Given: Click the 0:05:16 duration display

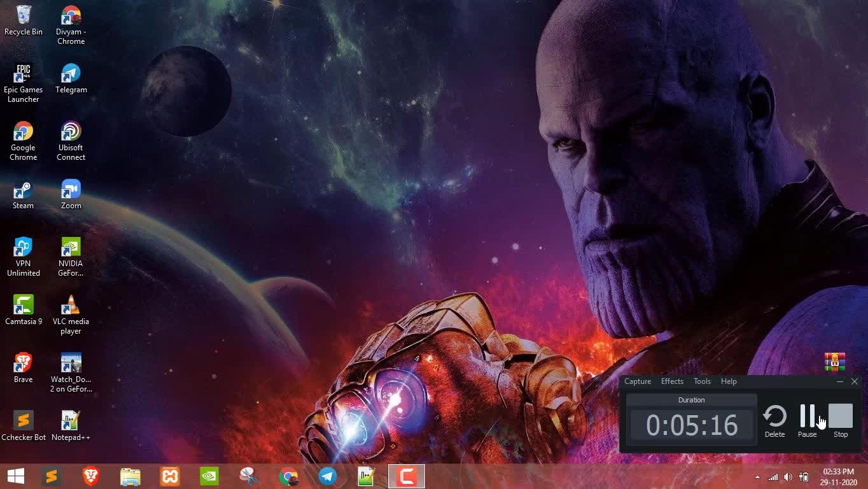Looking at the screenshot, I should coord(692,425).
